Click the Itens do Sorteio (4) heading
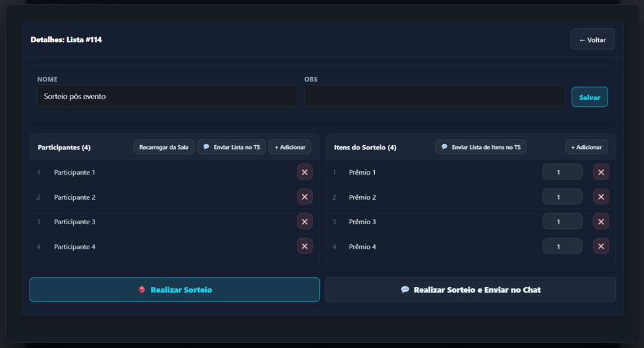This screenshot has width=644, height=348. (x=365, y=148)
